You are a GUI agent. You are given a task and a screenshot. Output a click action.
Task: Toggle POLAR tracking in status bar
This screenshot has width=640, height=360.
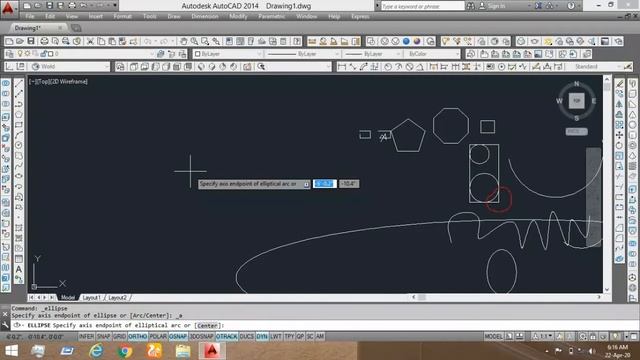[x=158, y=336]
